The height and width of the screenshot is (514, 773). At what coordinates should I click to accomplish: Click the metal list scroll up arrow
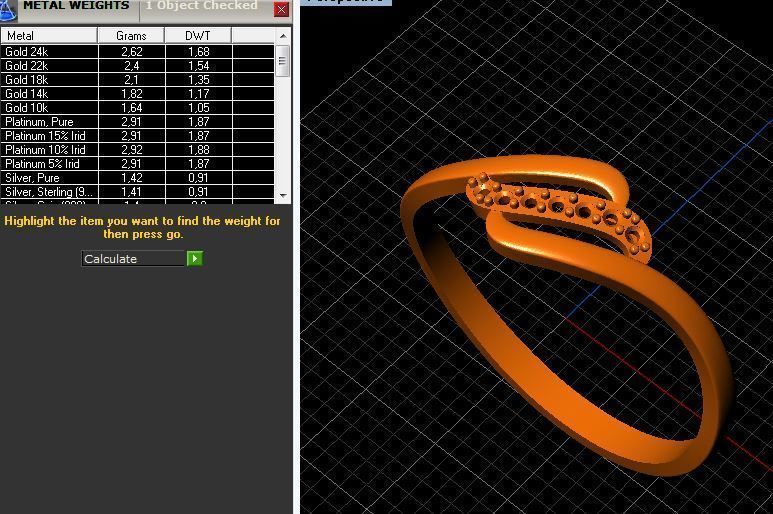click(x=283, y=35)
